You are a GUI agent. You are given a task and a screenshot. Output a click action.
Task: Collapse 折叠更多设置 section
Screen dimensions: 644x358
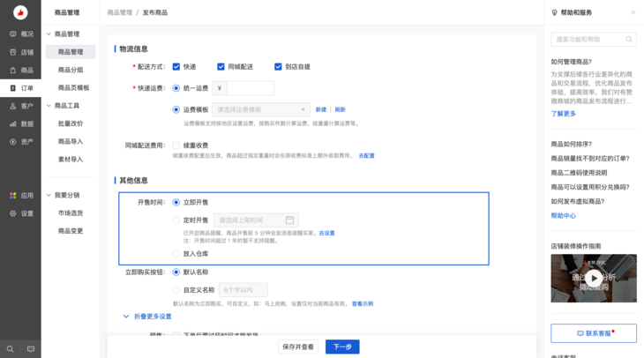coord(147,317)
